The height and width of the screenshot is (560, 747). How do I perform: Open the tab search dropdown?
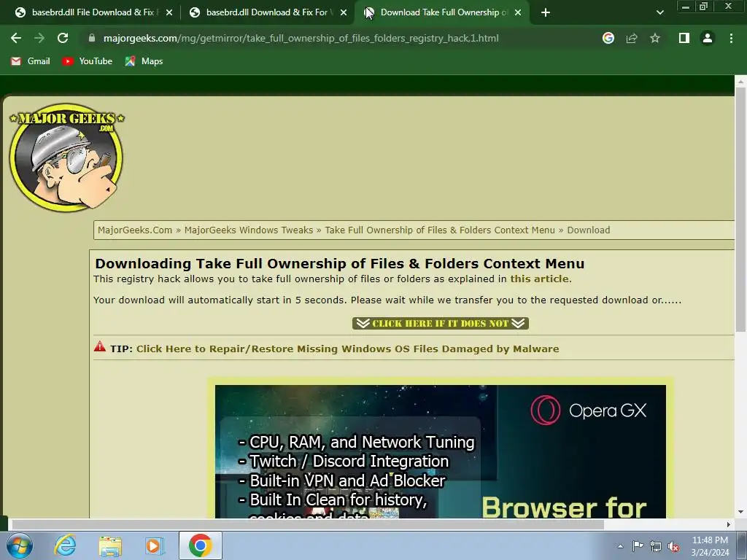659,12
